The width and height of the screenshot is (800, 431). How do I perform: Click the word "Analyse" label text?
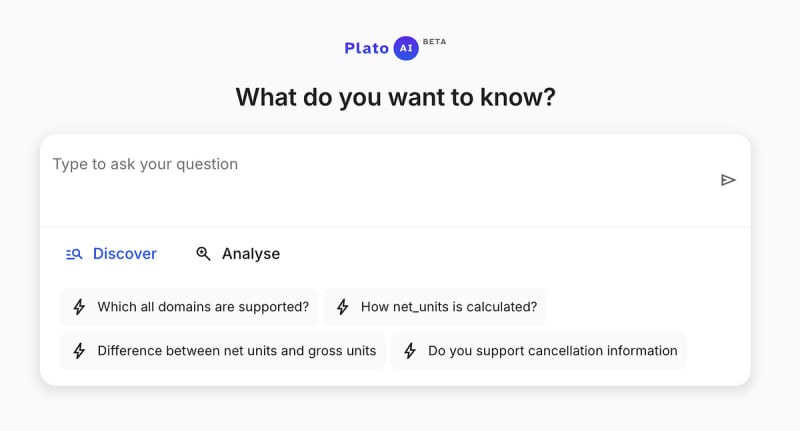(x=251, y=254)
